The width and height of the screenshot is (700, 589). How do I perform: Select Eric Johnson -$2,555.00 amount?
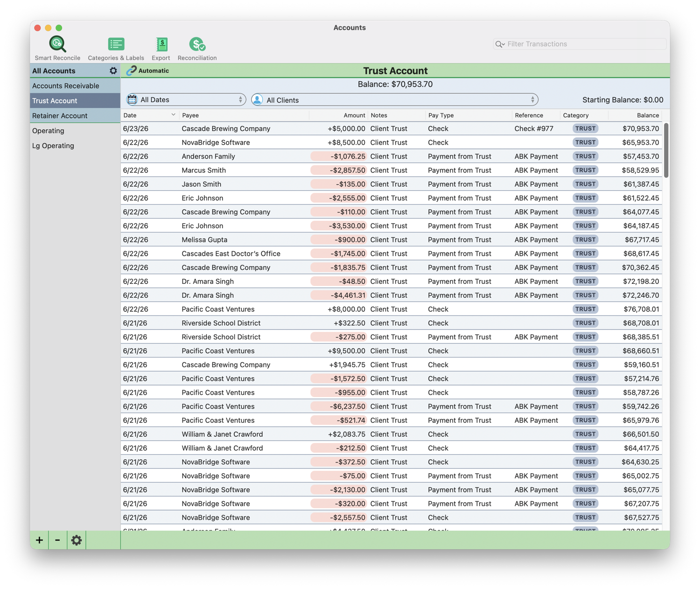[x=339, y=198]
